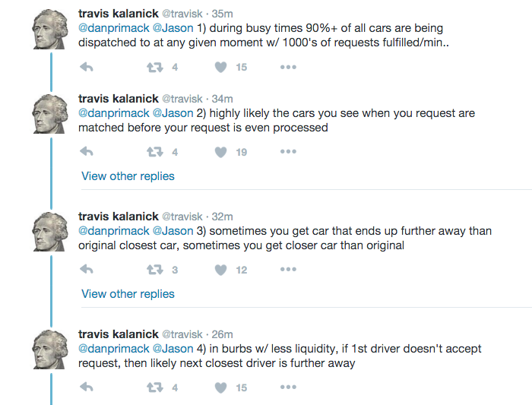This screenshot has height=405, width=532.
Task: Reply to the 26m tweet about burbs liquidity
Action: tap(86, 388)
